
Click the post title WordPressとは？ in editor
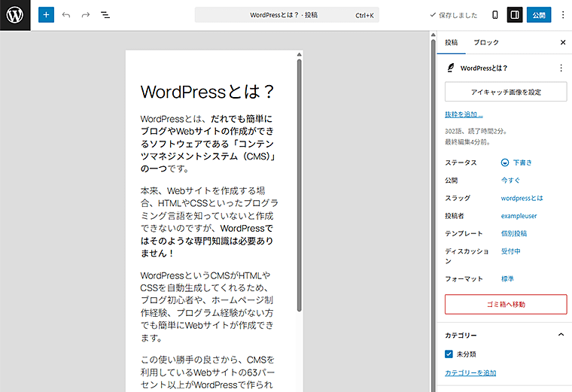click(207, 92)
